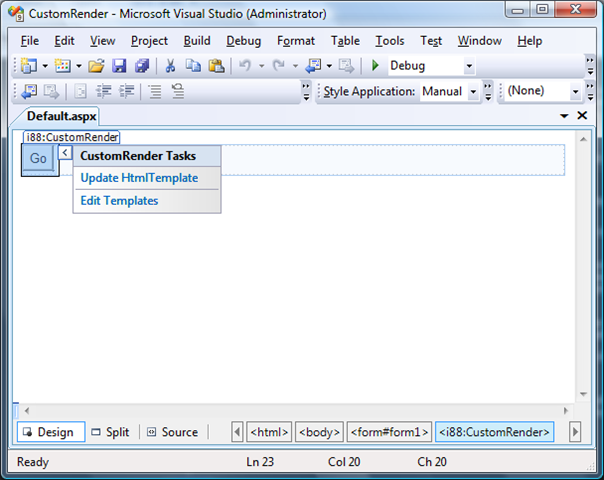Click the horizontal scrollbar right arrow

pos(566,411)
